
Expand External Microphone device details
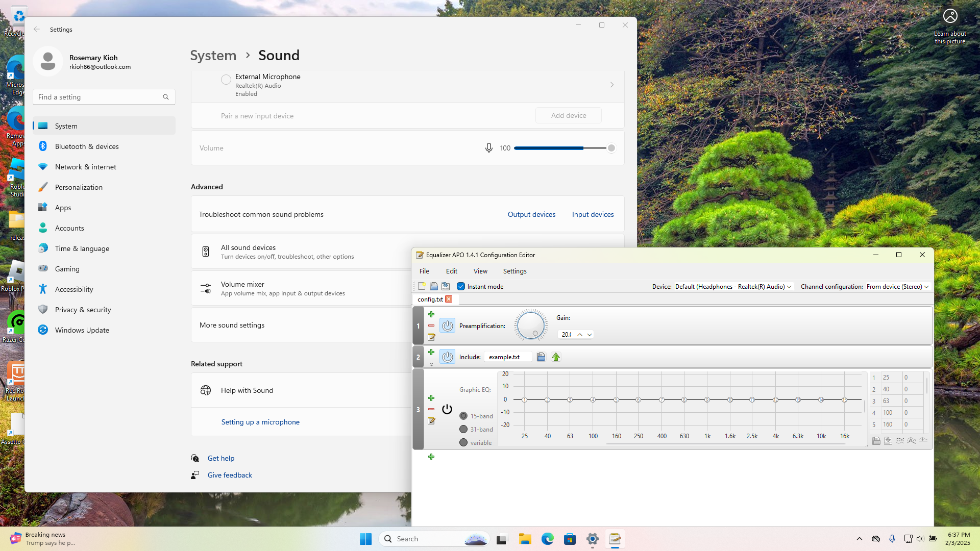(x=612, y=85)
